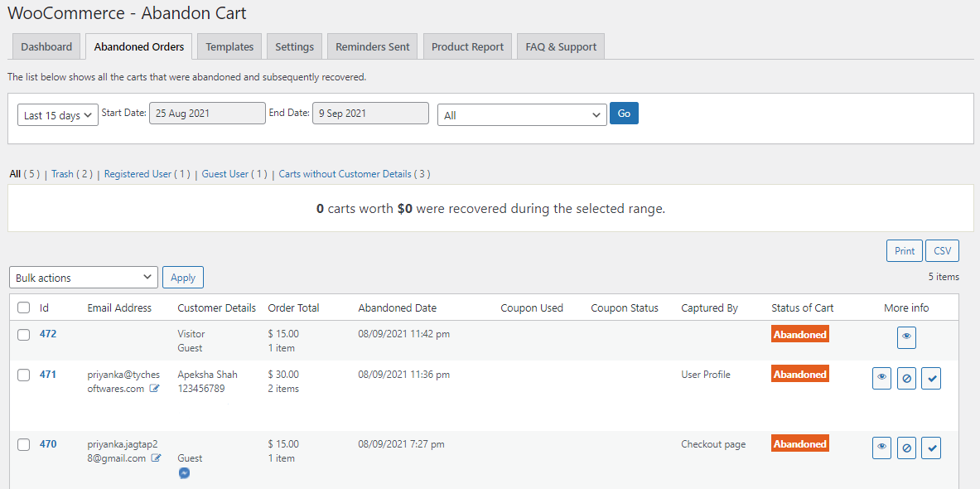Filter by Trash carts

[62, 174]
